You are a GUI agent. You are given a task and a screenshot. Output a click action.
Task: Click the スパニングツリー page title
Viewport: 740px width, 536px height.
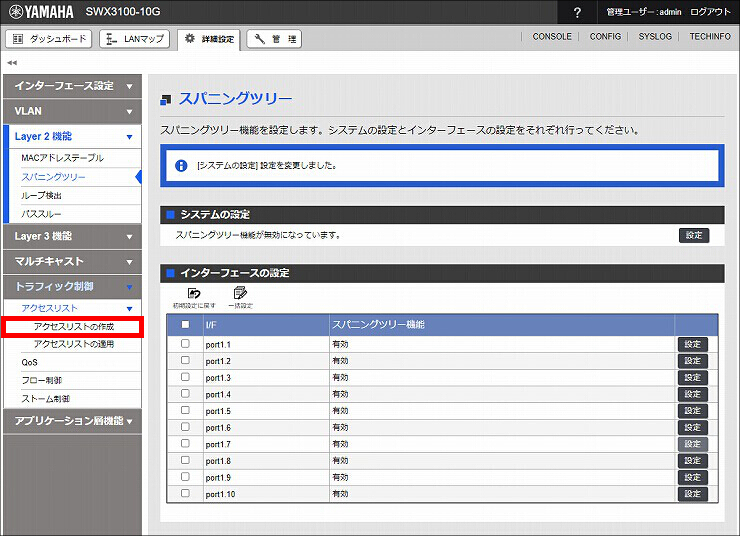pyautogui.click(x=235, y=99)
